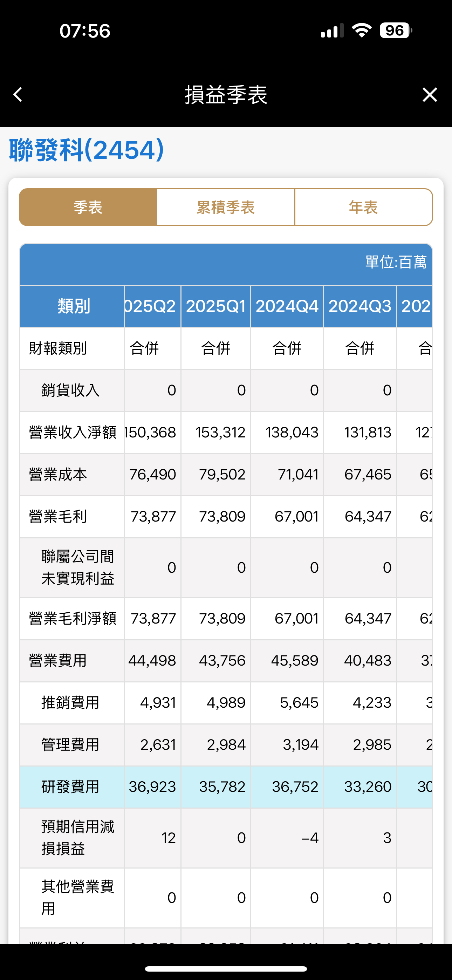
Task: Tap the −4 credit impairment value
Action: (x=310, y=838)
